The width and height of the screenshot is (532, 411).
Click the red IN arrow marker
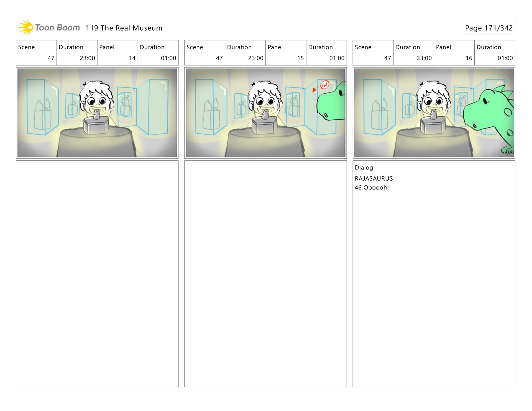coord(324,85)
